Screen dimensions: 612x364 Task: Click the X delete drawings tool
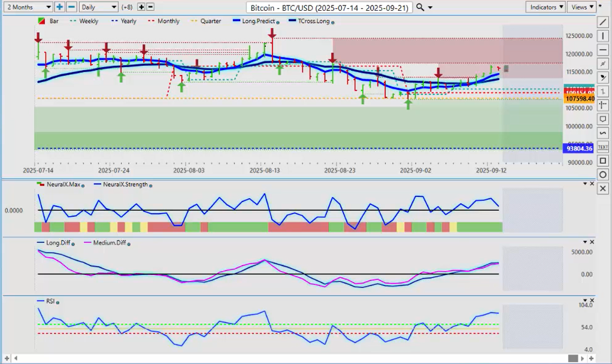[x=603, y=189]
